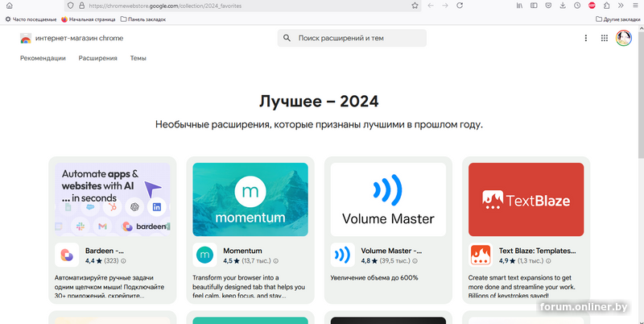Bookmark this page with the star icon
Image resolution: width=644 pixels, height=324 pixels.
pyautogui.click(x=415, y=6)
